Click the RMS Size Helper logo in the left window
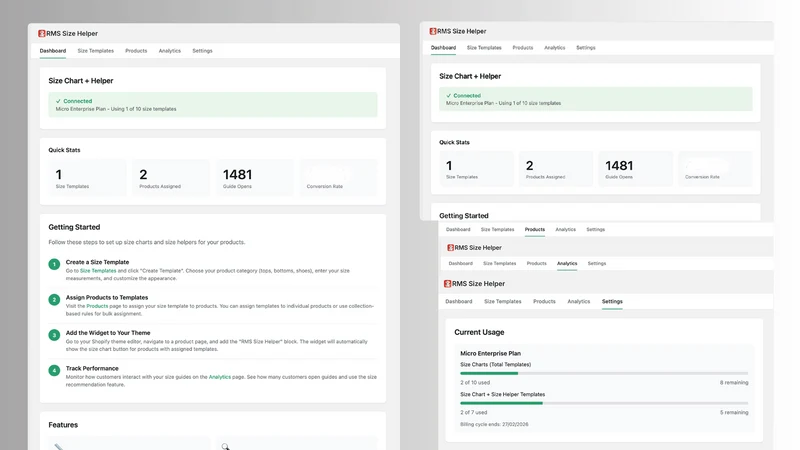The height and width of the screenshot is (450, 800). click(x=42, y=33)
